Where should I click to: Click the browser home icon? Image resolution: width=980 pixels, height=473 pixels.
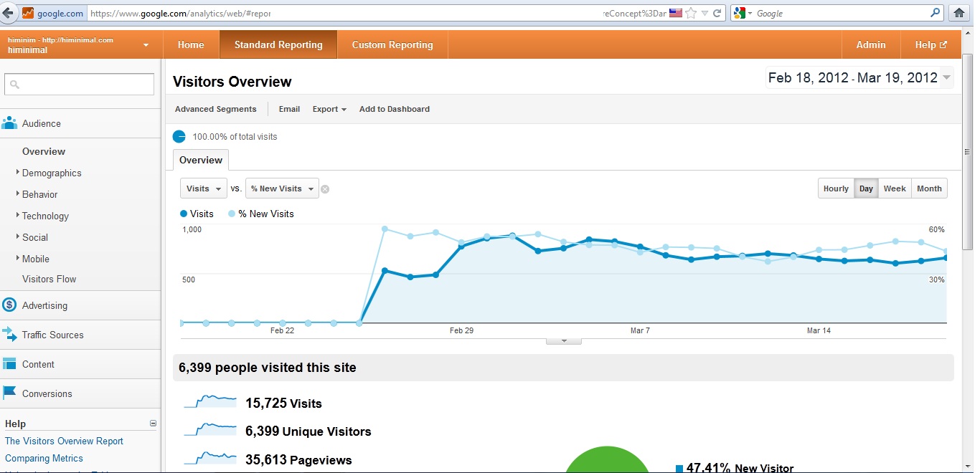(958, 13)
